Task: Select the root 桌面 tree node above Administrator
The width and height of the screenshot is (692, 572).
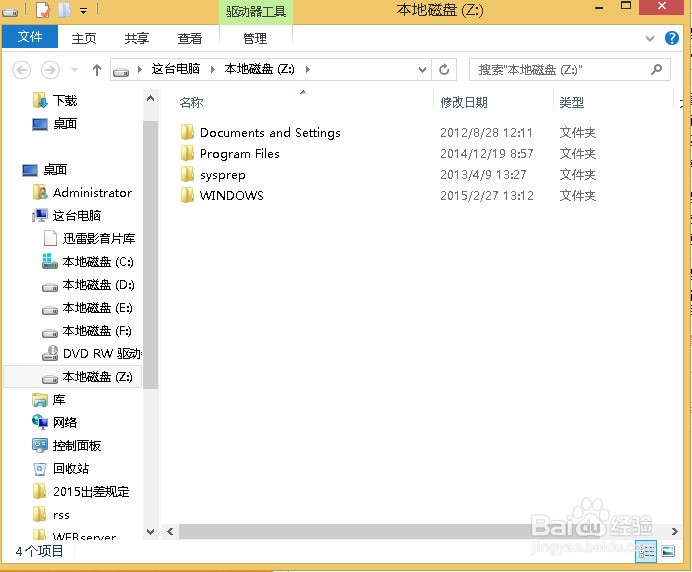Action: [x=55, y=169]
